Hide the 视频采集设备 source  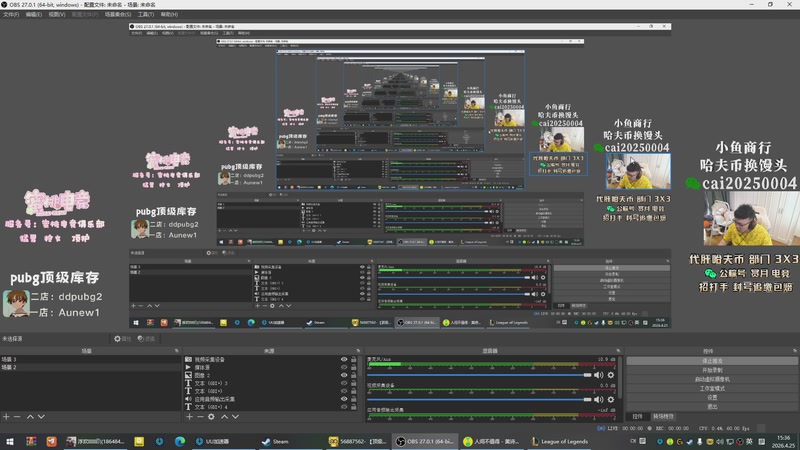click(x=344, y=359)
